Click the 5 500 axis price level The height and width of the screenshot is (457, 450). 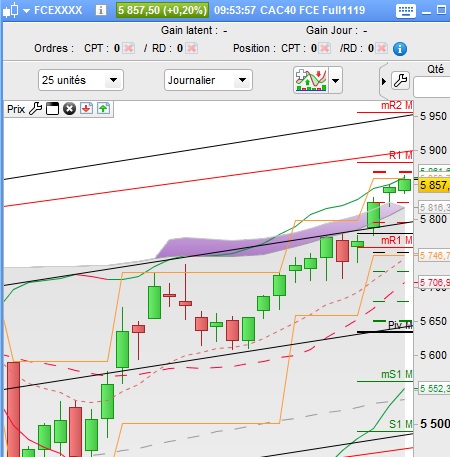tap(435, 424)
